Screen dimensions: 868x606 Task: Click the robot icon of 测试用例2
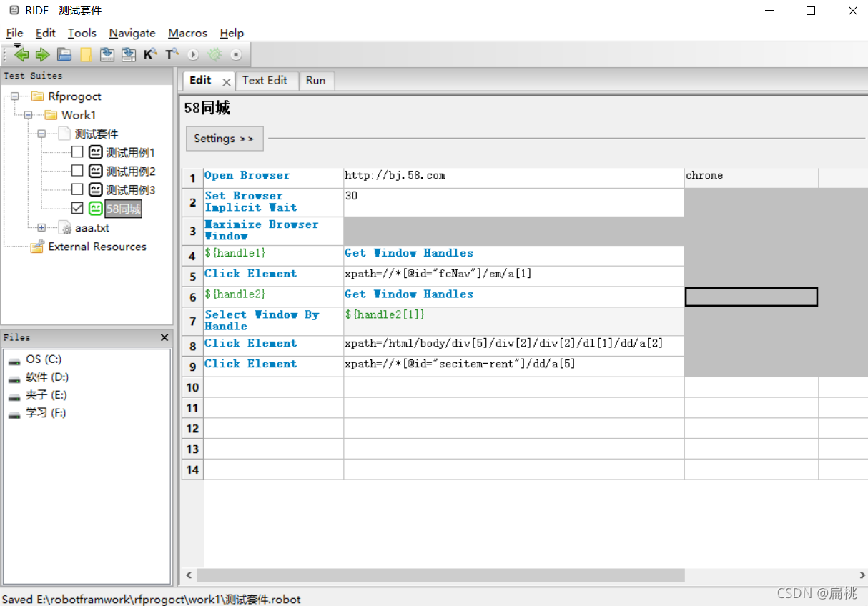96,171
